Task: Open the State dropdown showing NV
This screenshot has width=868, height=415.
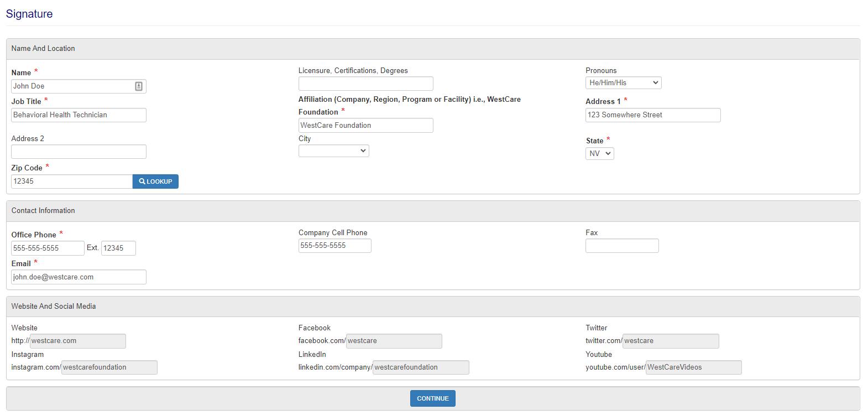Action: coord(599,154)
